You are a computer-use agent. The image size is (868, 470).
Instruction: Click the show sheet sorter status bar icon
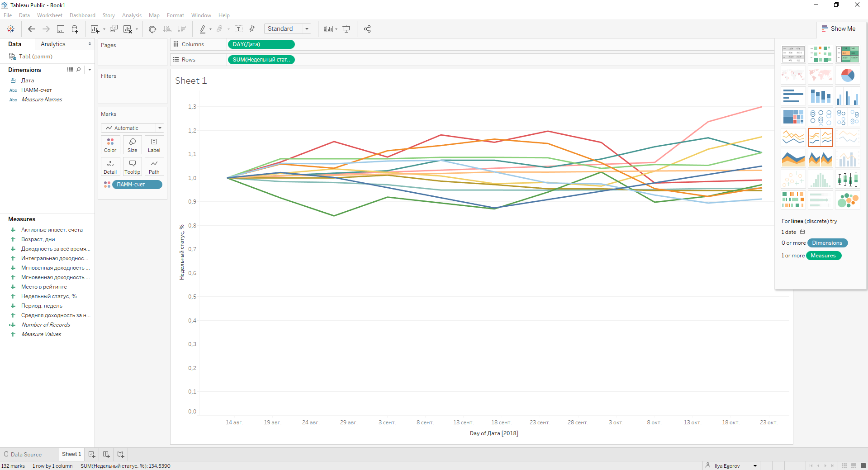click(844, 465)
